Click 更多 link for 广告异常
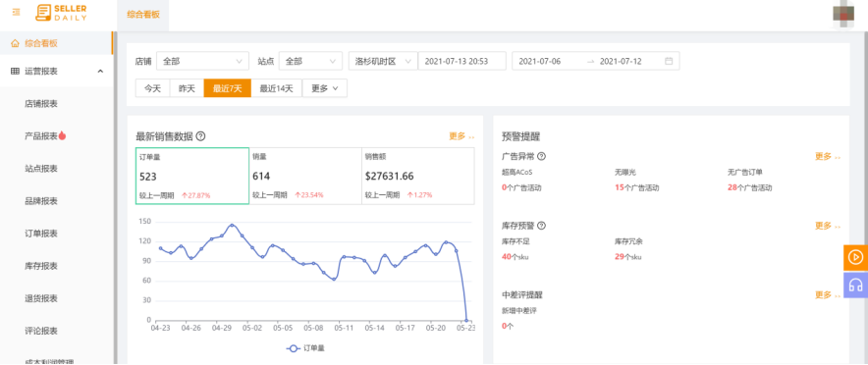The height and width of the screenshot is (365, 868). coord(827,157)
